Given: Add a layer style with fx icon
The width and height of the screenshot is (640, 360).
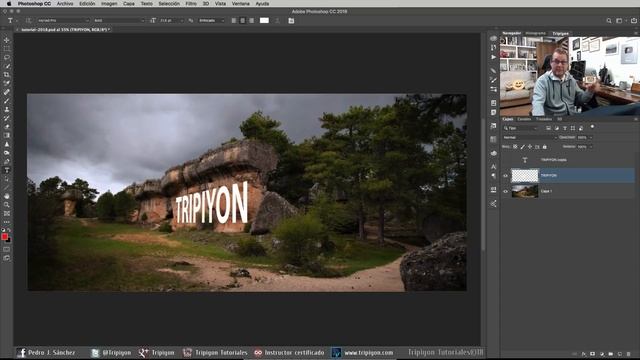Looking at the screenshot, I should 584,354.
